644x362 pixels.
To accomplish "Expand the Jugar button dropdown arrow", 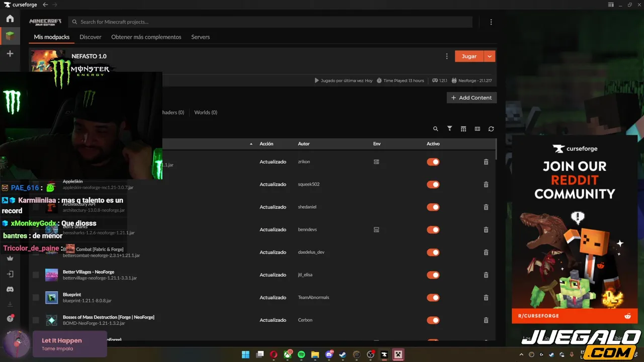I will click(x=490, y=56).
